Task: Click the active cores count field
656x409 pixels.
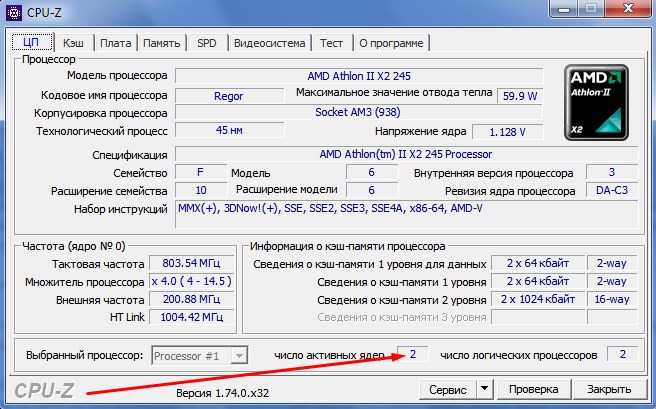Action: tap(412, 354)
